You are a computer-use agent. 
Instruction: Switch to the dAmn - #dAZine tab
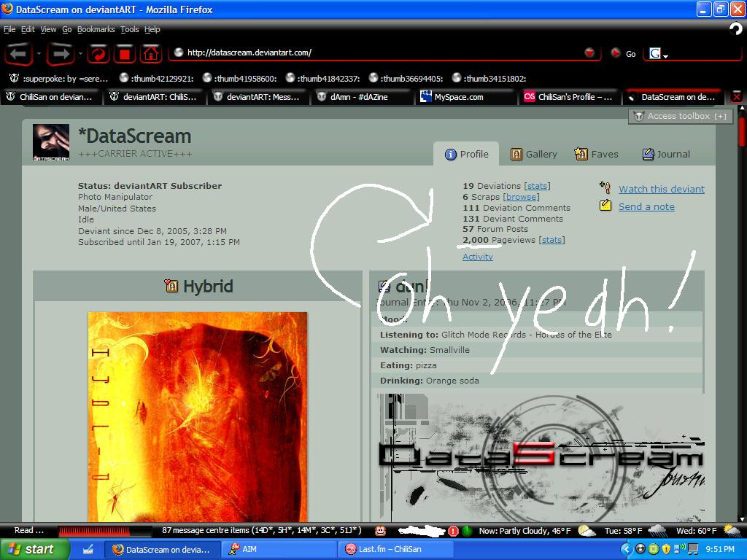click(x=363, y=97)
